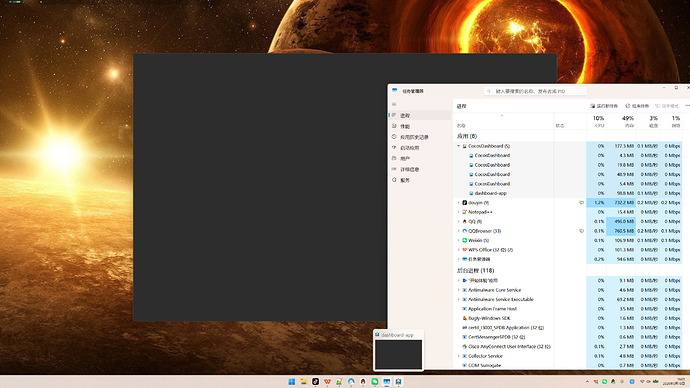Open Notepad++ from the taskbar
The width and height of the screenshot is (690, 388).
(x=339, y=382)
